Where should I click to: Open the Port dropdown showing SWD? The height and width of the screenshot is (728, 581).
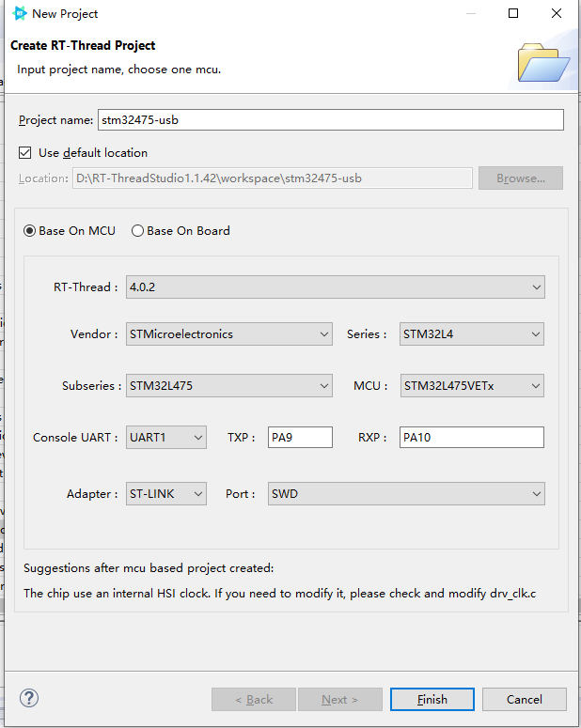pyautogui.click(x=406, y=493)
